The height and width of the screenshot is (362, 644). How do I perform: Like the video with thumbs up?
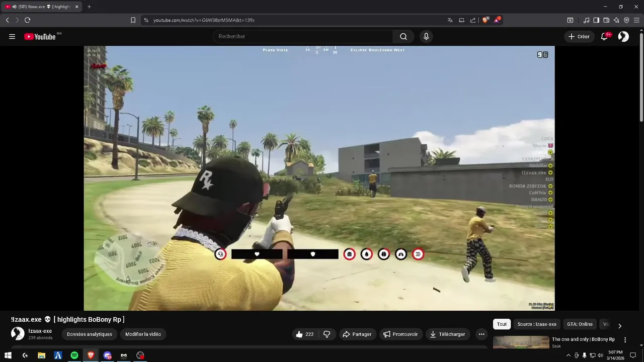click(304, 334)
